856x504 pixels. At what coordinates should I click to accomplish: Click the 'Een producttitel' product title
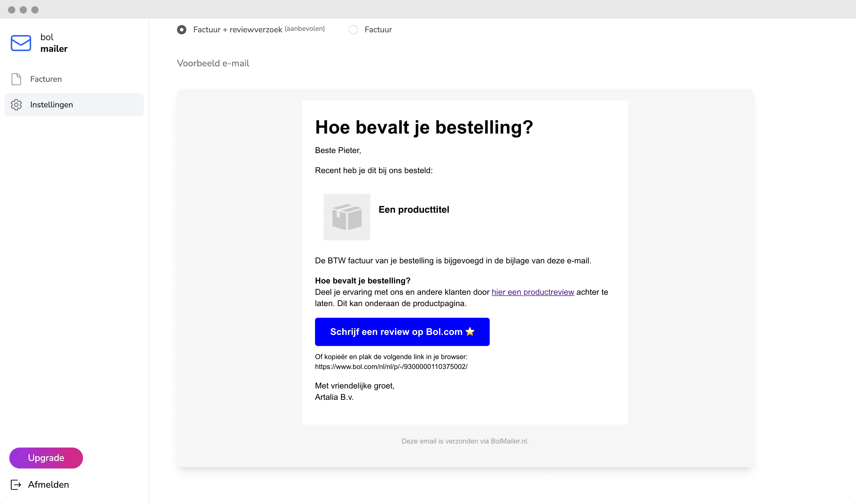click(x=413, y=210)
